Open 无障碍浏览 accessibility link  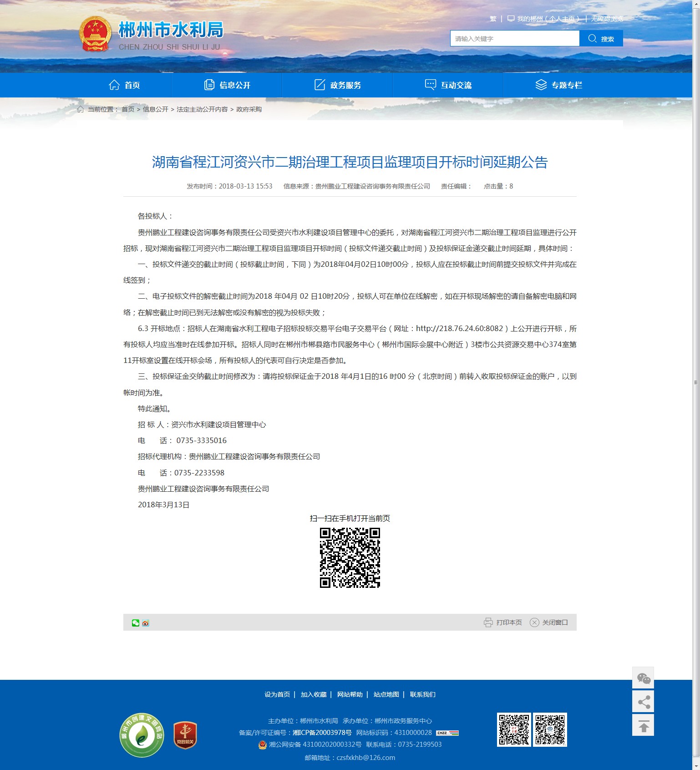pyautogui.click(x=607, y=19)
